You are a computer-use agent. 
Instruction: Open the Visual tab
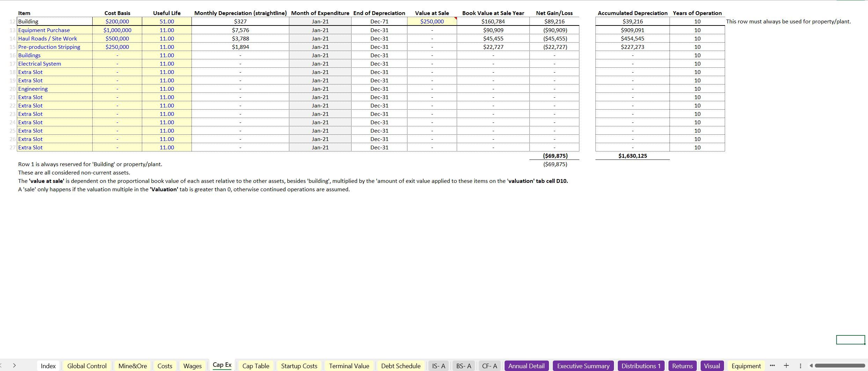tap(712, 366)
